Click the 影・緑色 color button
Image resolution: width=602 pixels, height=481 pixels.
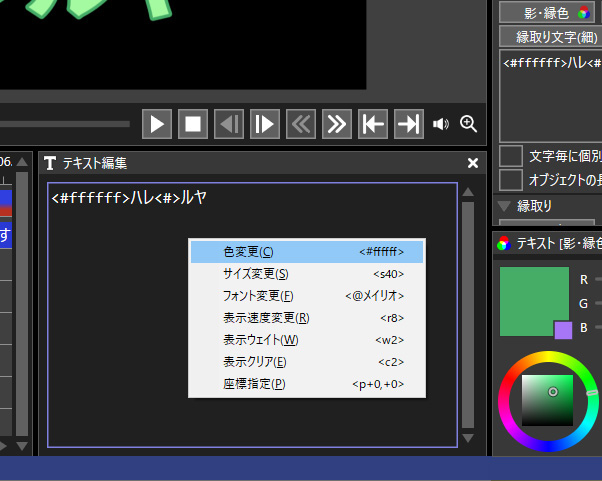[x=547, y=13]
